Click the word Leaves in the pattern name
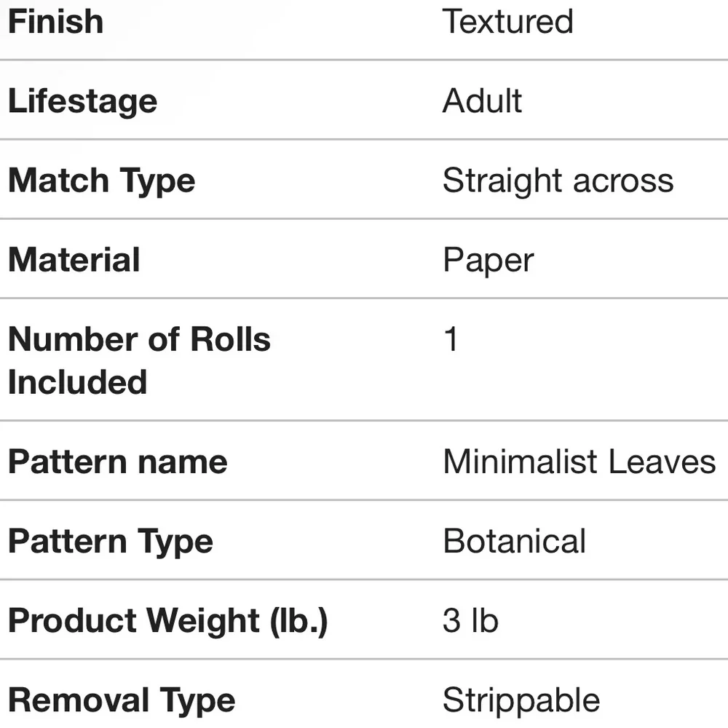 click(662, 462)
